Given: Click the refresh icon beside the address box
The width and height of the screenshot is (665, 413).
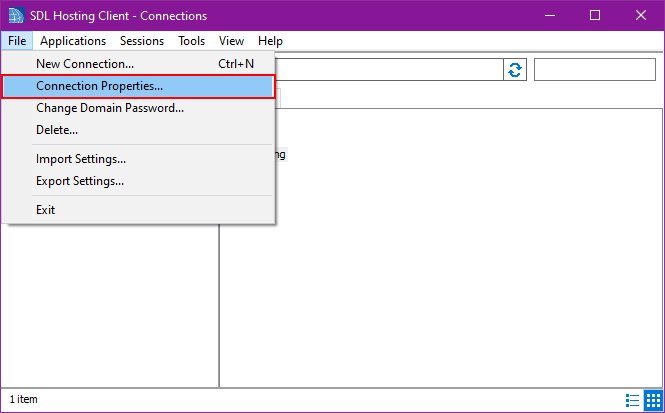Looking at the screenshot, I should click(515, 70).
